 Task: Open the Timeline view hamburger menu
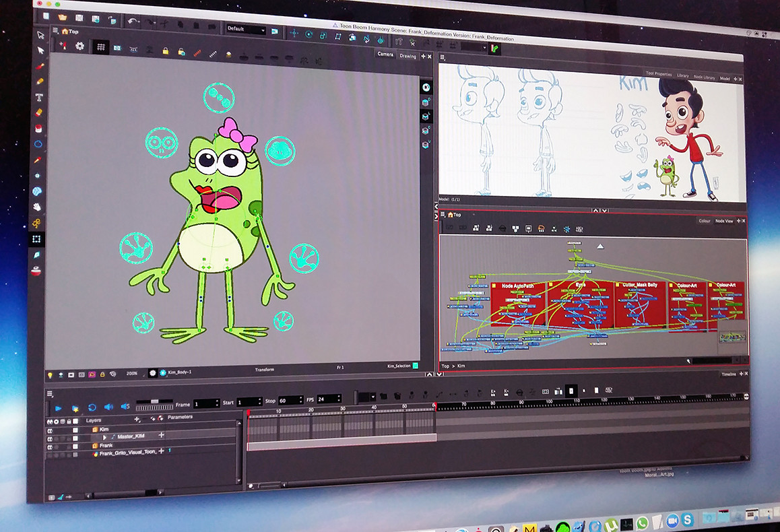click(50, 394)
